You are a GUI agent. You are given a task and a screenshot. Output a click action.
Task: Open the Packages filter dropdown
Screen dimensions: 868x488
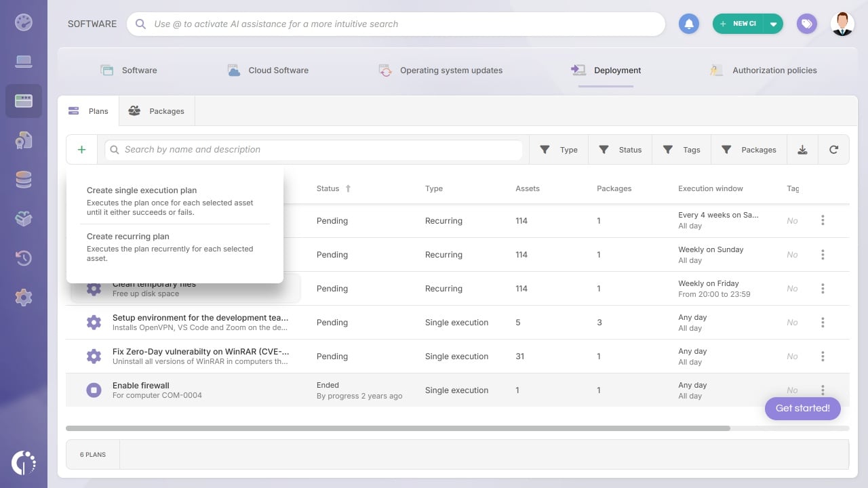click(749, 149)
